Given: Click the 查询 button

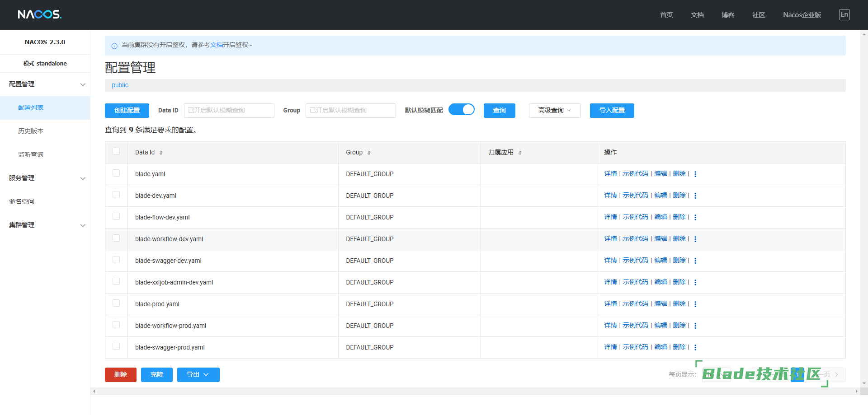Looking at the screenshot, I should (x=500, y=111).
